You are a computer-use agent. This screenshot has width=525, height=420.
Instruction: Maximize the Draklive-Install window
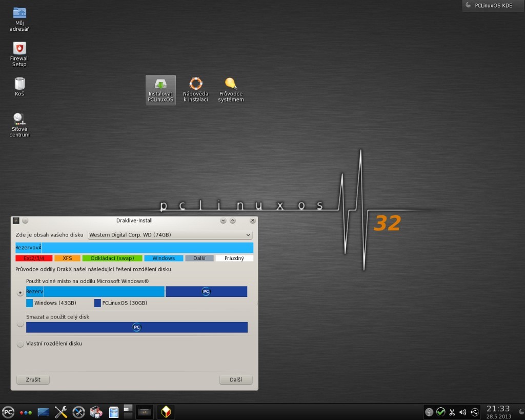[233, 221]
